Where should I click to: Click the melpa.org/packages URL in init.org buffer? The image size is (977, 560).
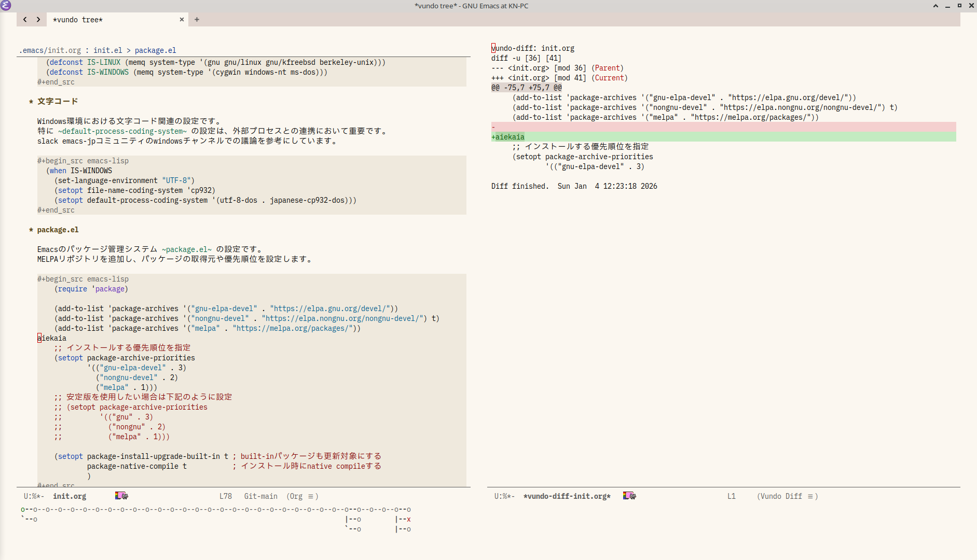(x=293, y=328)
